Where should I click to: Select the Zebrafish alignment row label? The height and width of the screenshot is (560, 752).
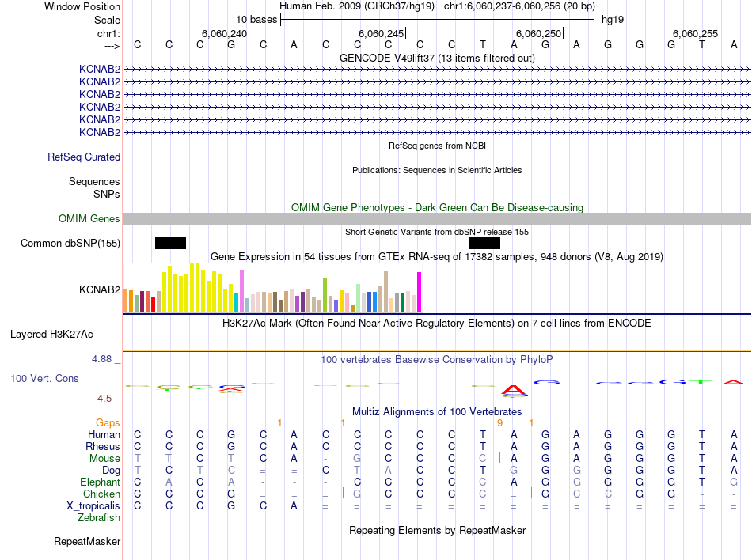(99, 518)
